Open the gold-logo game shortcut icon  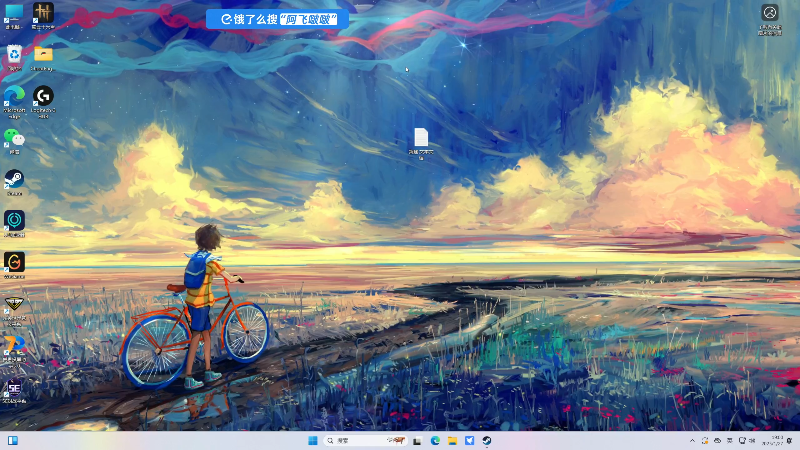point(43,16)
